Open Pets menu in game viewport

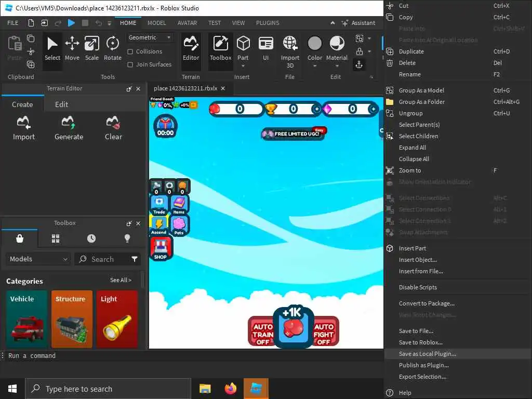point(179,225)
